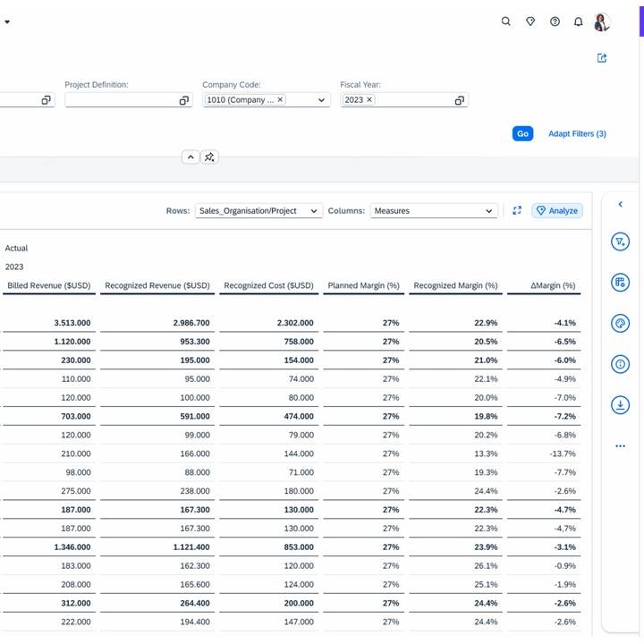Click the download export icon
Viewport: 644px width, 644px height.
click(x=620, y=405)
